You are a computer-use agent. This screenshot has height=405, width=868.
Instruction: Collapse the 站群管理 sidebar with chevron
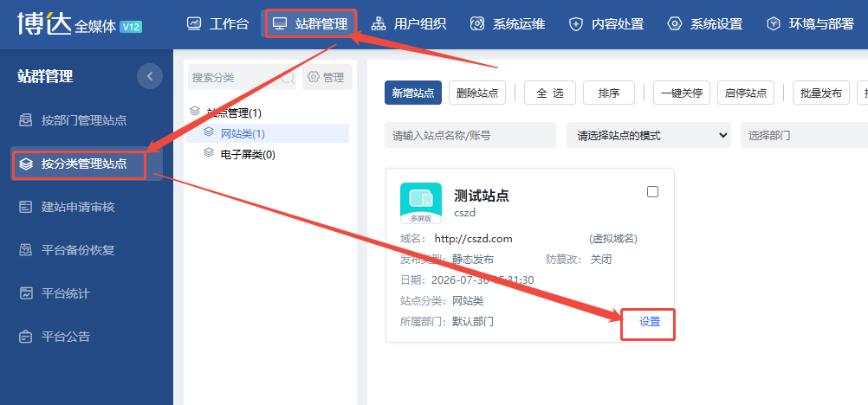150,76
